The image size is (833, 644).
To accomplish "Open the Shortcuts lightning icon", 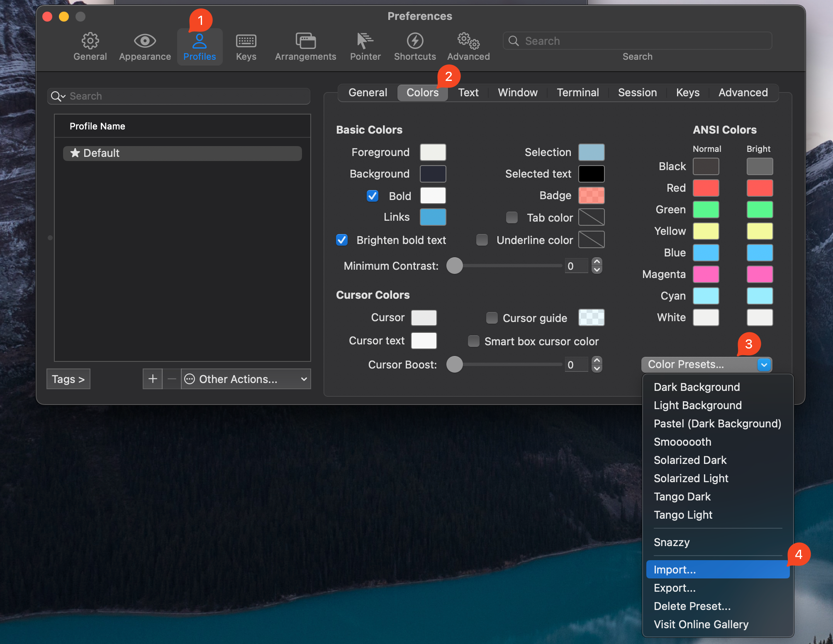I will pyautogui.click(x=415, y=41).
